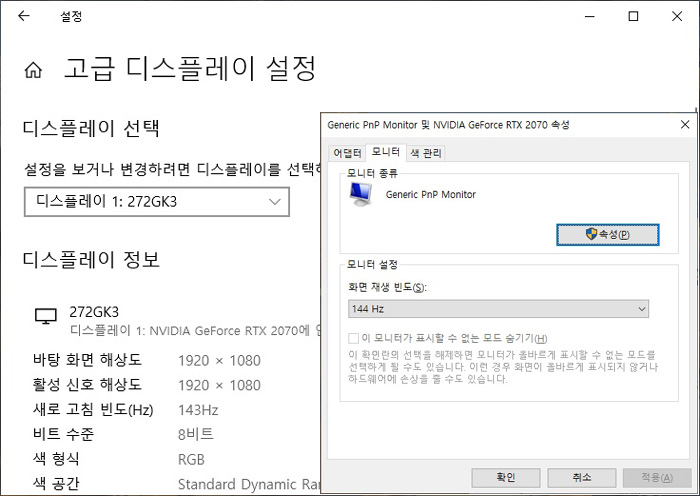Click the 바탕 화면 해상도 value 1920 × 1080

(x=219, y=360)
